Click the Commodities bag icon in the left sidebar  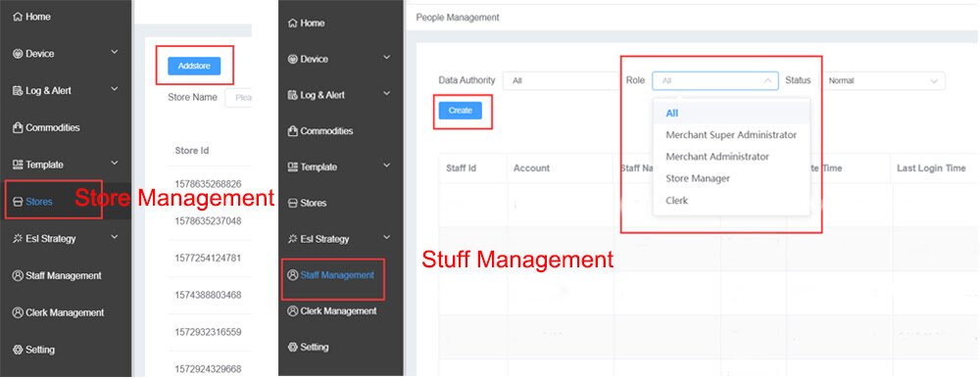(18, 128)
